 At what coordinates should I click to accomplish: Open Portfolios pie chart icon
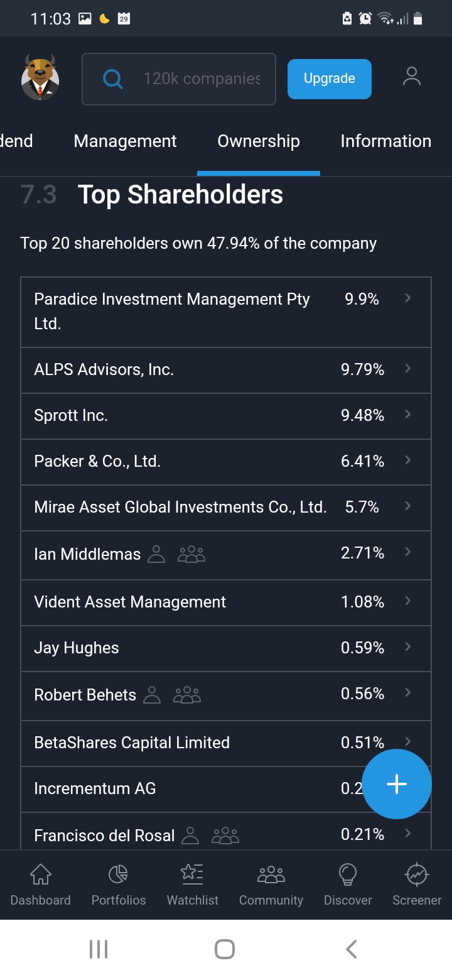[118, 874]
